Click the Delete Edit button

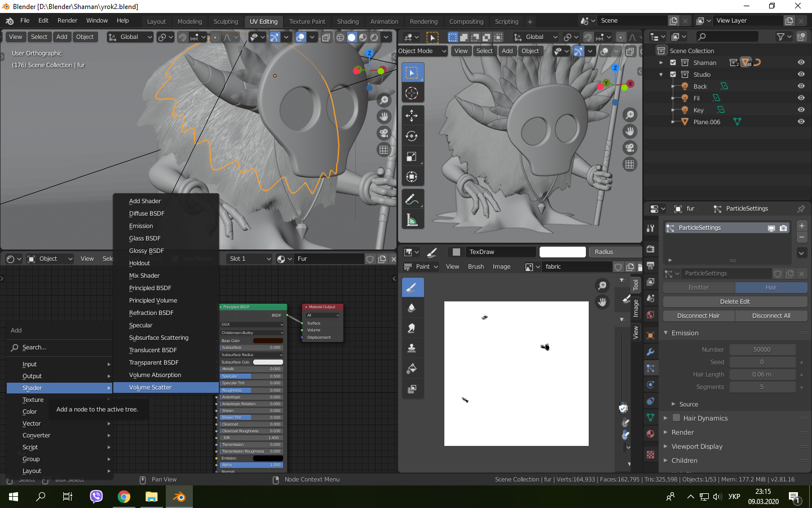pos(735,301)
